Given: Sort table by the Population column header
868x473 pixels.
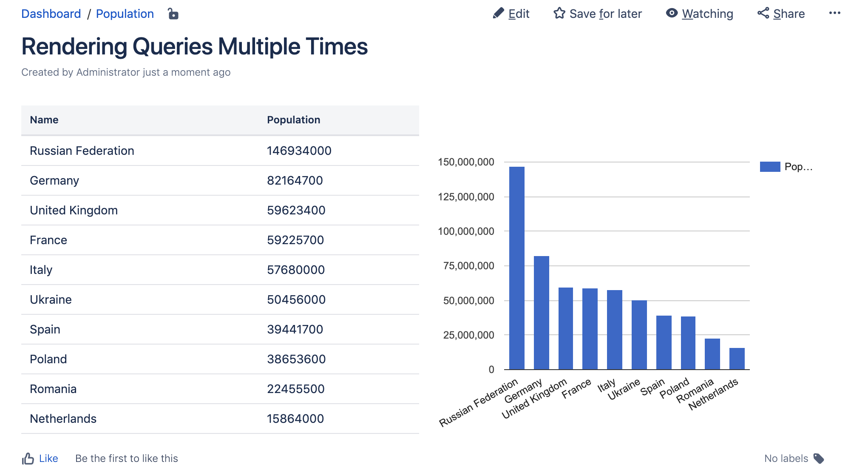Looking at the screenshot, I should [293, 120].
